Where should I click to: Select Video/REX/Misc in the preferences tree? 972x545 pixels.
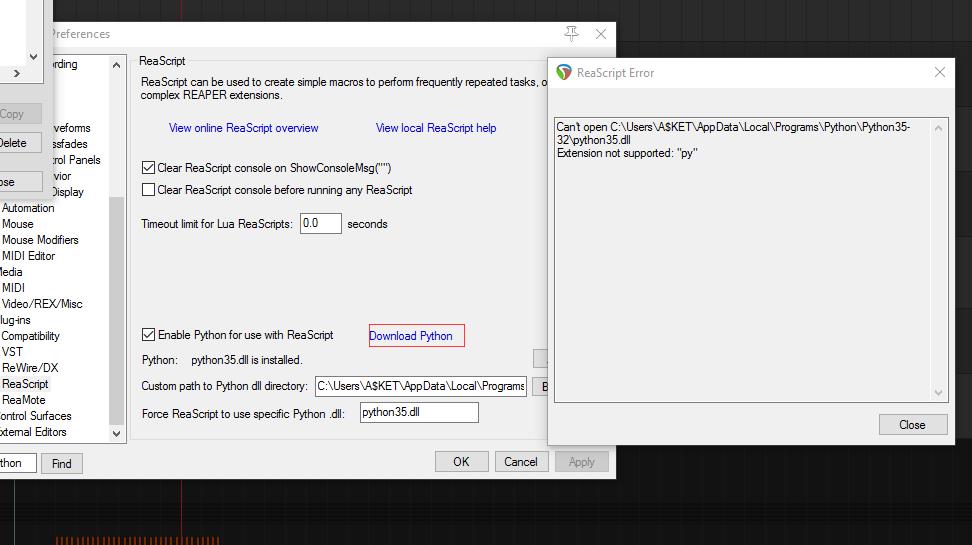(42, 304)
